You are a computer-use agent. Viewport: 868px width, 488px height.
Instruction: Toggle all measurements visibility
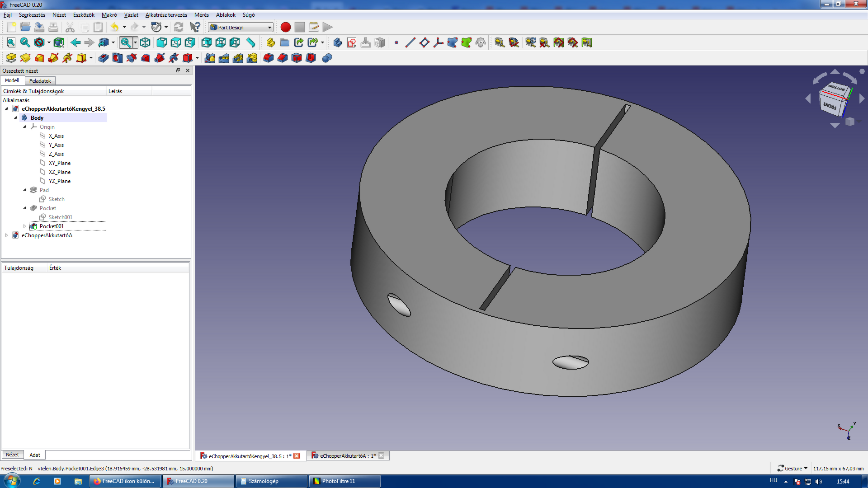[x=559, y=42]
